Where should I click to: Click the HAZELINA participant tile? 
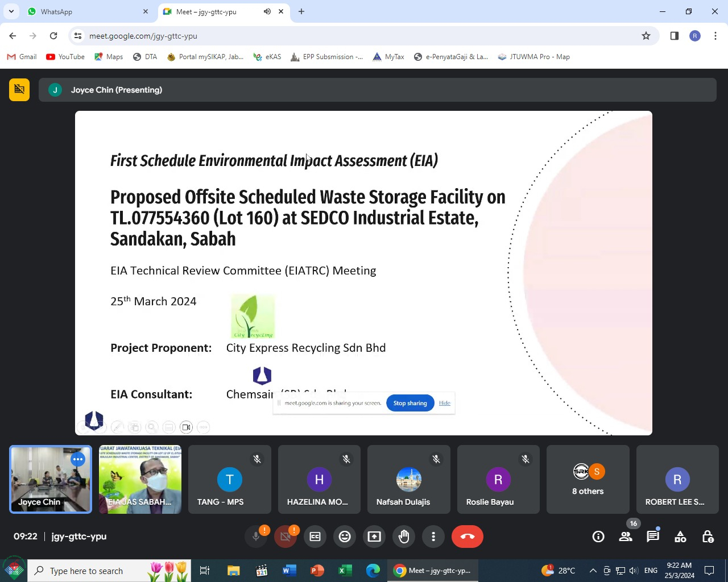coord(319,479)
